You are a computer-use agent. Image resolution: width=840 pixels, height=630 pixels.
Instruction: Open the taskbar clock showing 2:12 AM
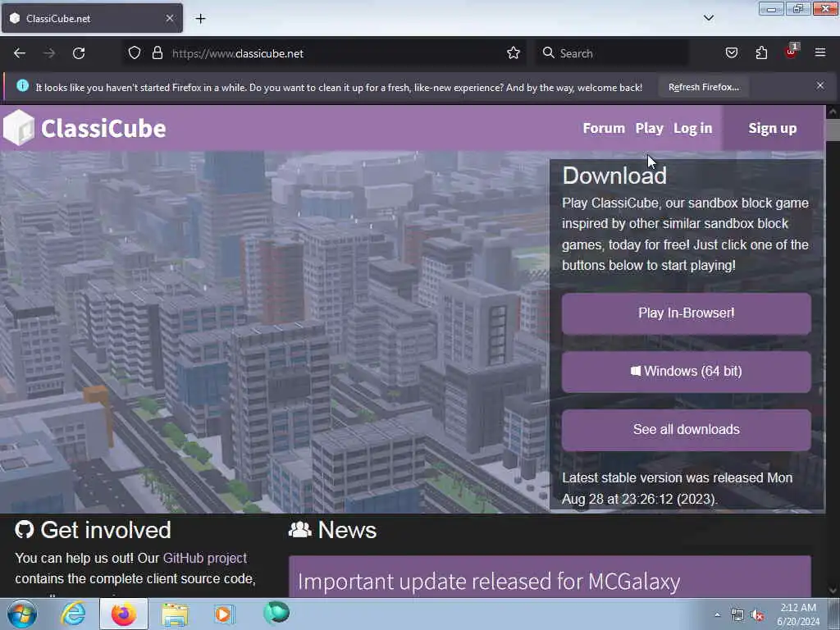(x=798, y=614)
